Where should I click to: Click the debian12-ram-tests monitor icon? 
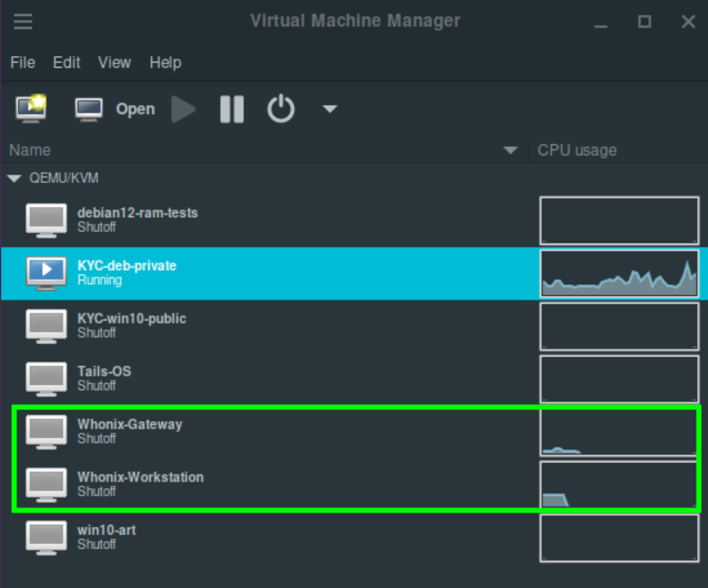tap(46, 221)
